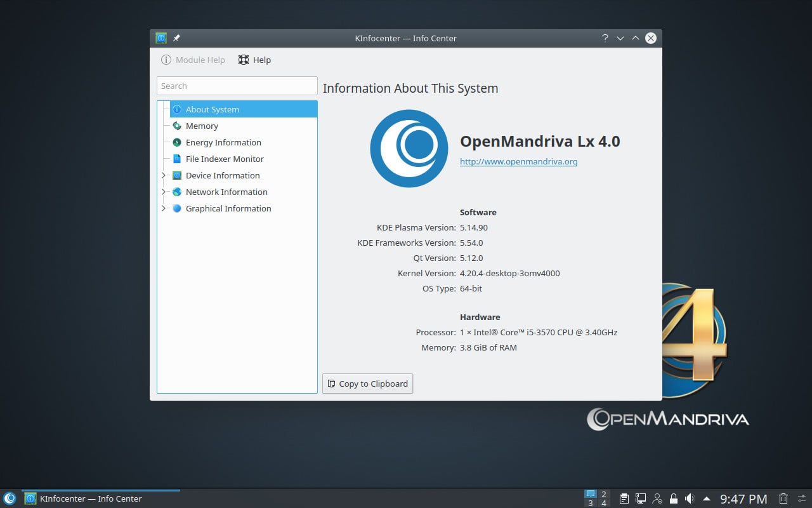Toggle the pin window button on titlebar
812x508 pixels.
pyautogui.click(x=176, y=38)
